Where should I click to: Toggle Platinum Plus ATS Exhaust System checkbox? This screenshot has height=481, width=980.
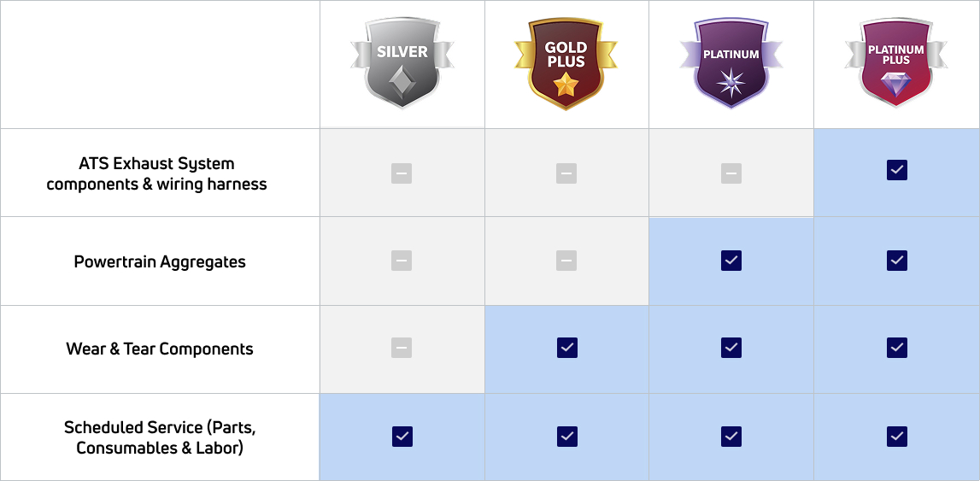896,170
